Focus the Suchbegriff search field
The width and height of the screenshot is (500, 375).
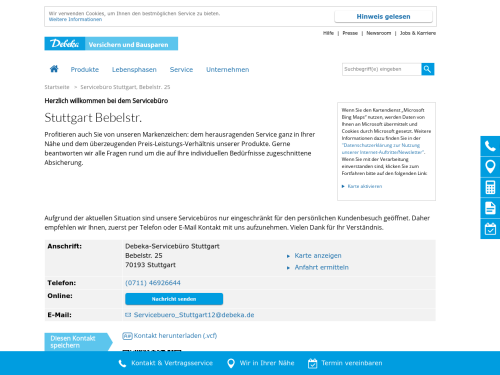[x=382, y=69]
